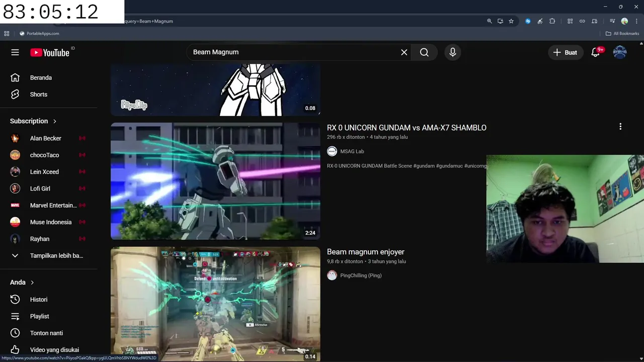Screen dimensions: 644x362
Task: Click the browser zoom magnifier icon
Action: point(490,21)
